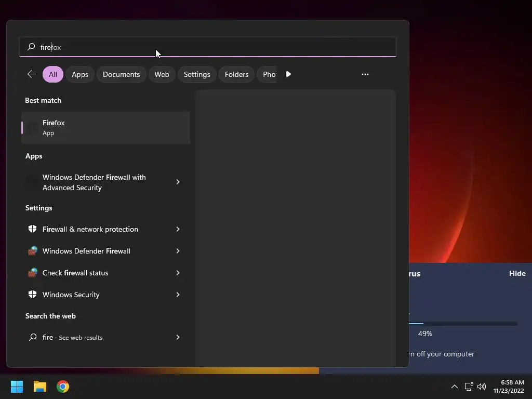Click the Best match heading

point(43,100)
